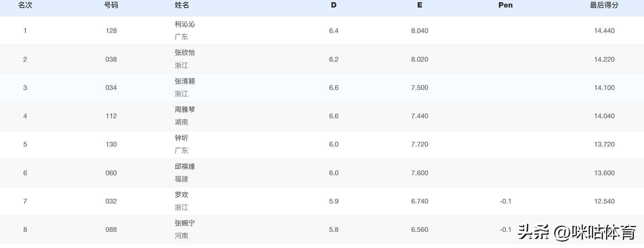Click the 姓名 column header
The image size is (644, 248).
pos(182,5)
